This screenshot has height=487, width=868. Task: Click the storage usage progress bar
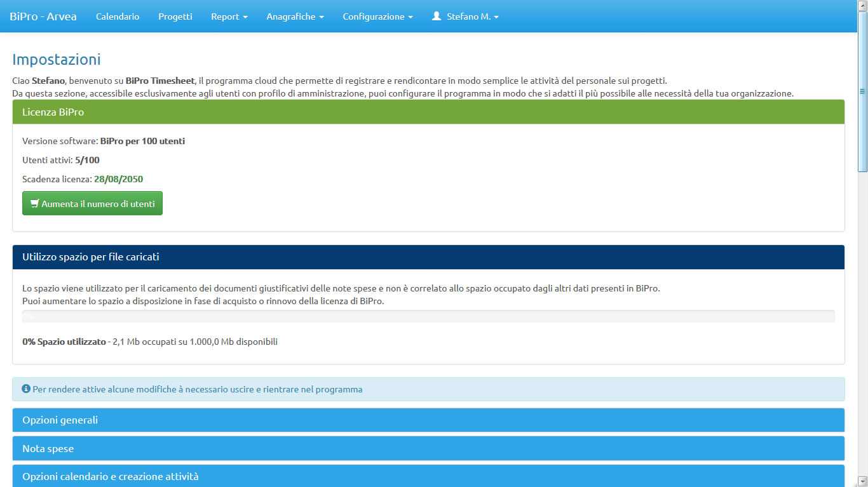[x=428, y=316]
